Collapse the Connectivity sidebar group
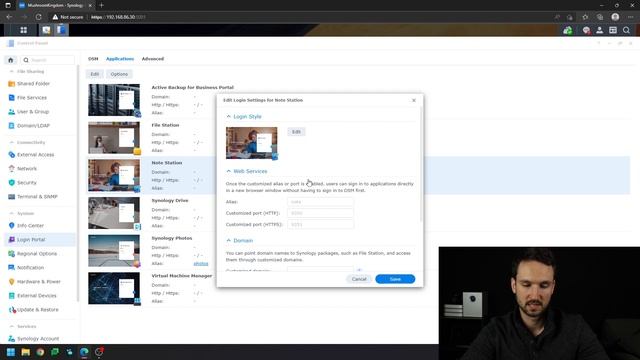Screen dimensions: 640x360 pos(11,142)
